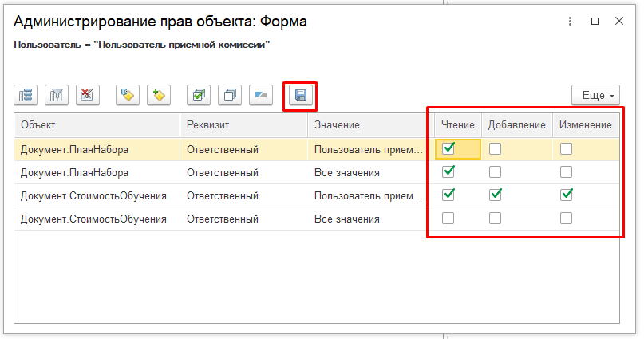Click the invert selection toolbar icon
Image resolution: width=644 pixels, height=339 pixels.
click(261, 95)
